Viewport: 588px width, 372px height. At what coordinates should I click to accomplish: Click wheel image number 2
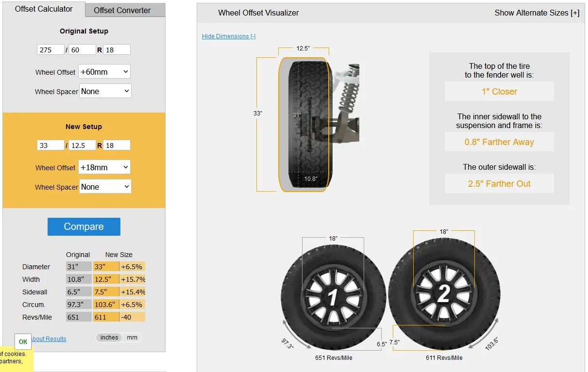pos(444,294)
